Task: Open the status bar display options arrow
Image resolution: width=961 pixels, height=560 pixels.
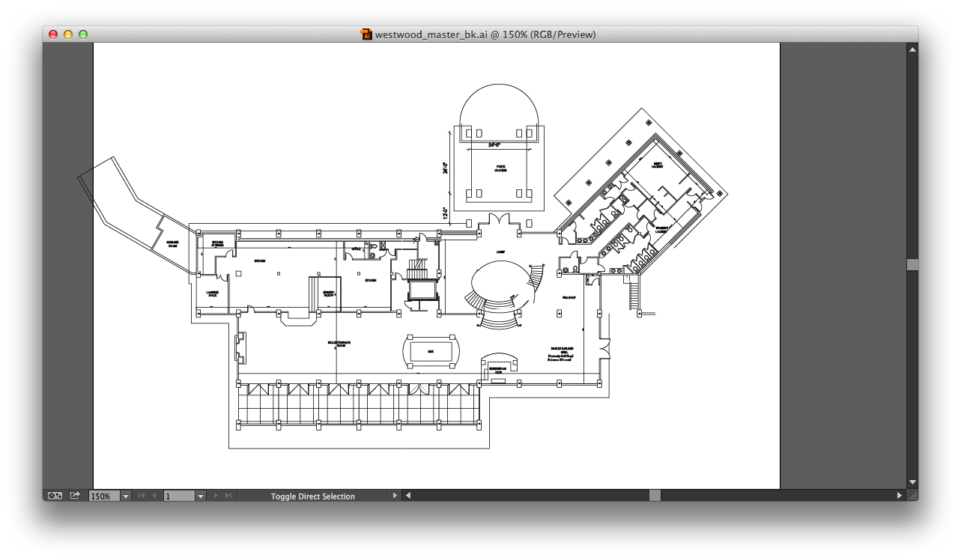Action: [x=395, y=496]
